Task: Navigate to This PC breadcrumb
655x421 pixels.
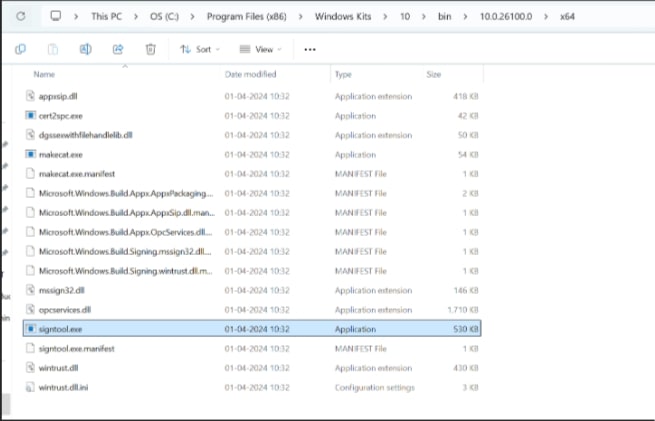Action: pyautogui.click(x=107, y=17)
